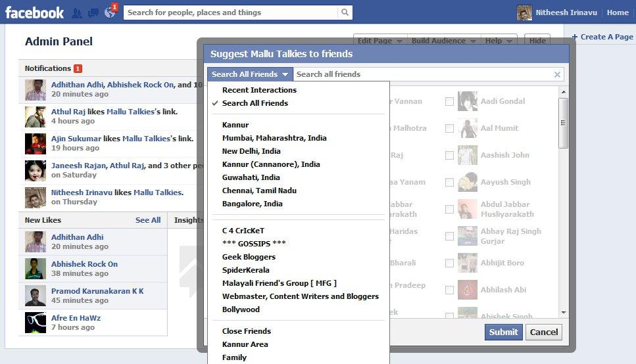Image resolution: width=636 pixels, height=364 pixels.
Task: Select the Close Friends list
Action: [246, 331]
